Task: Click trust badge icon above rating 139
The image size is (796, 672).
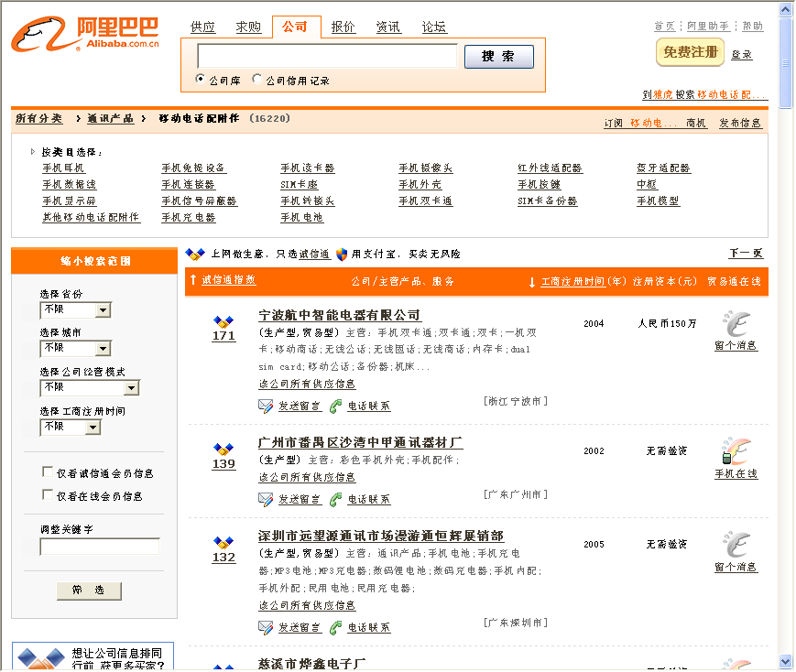Action: tap(224, 449)
